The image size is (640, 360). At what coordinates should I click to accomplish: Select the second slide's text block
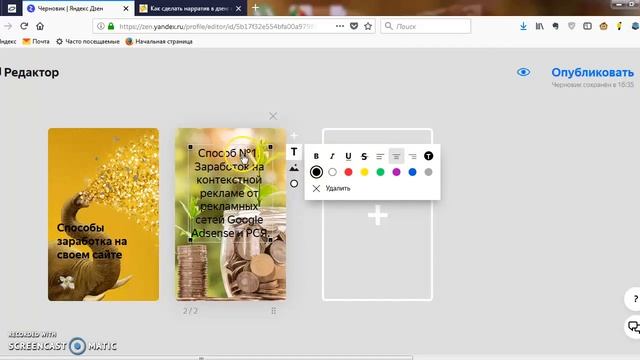(x=231, y=193)
